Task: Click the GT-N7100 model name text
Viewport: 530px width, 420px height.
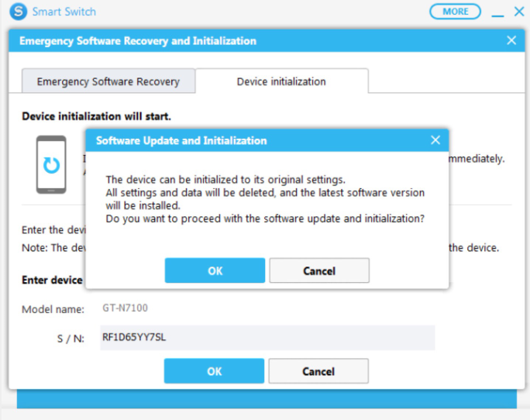Action: click(125, 308)
